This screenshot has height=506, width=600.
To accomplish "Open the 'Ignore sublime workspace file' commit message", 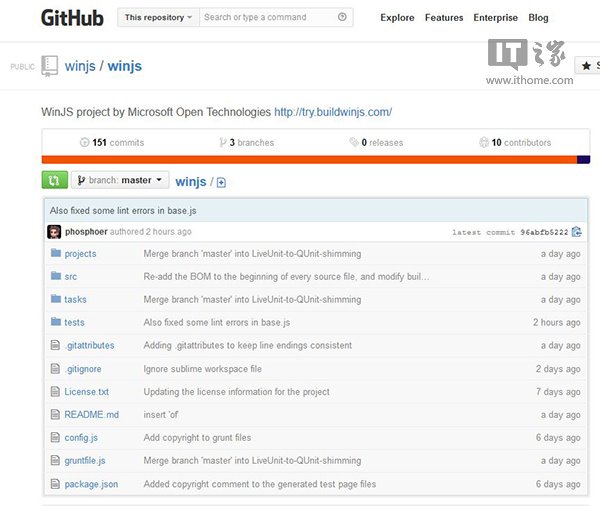I will click(x=202, y=369).
